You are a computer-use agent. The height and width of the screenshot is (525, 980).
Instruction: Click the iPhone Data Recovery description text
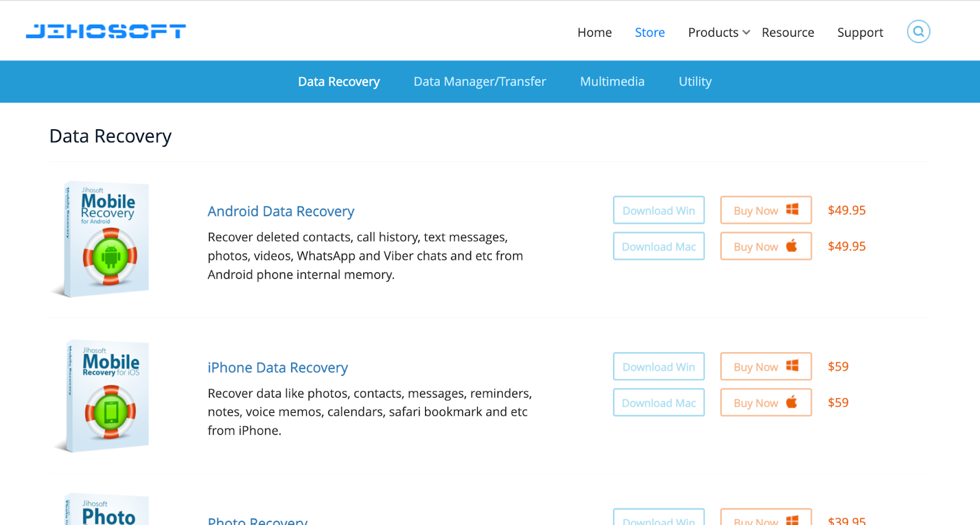[369, 412]
